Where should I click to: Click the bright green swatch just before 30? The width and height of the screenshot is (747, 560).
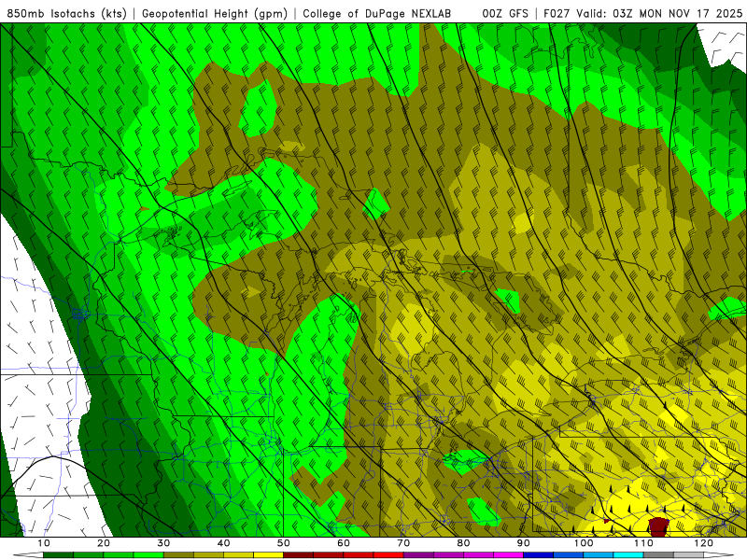[148, 555]
